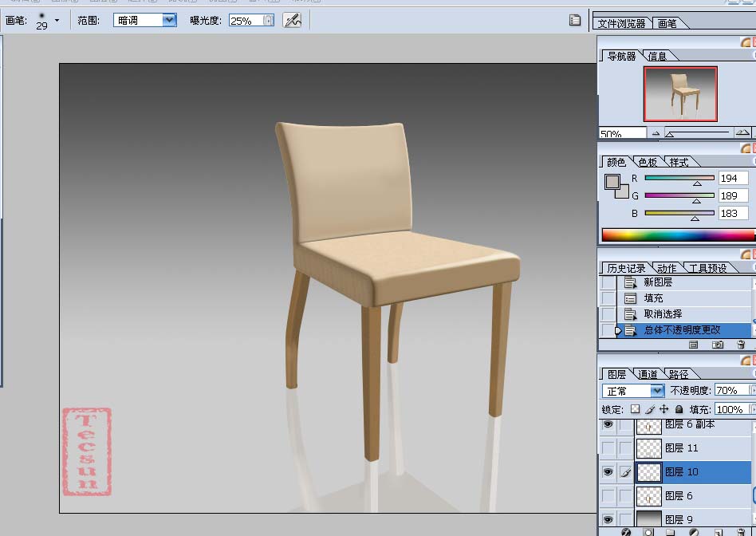The height and width of the screenshot is (536, 756).
Task: Open the brush preset picker arrow
Action: coord(57,20)
